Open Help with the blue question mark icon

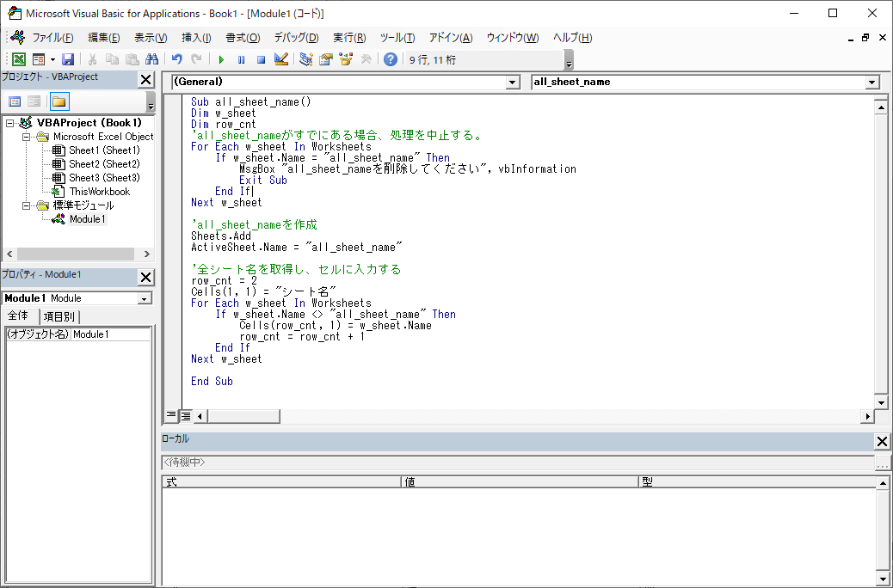coord(391,59)
